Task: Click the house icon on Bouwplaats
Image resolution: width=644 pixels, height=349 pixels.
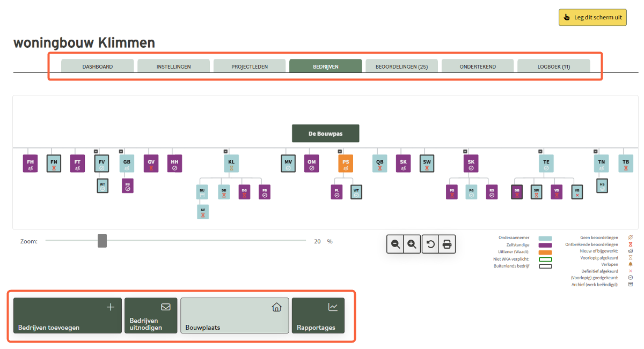Action: click(276, 307)
